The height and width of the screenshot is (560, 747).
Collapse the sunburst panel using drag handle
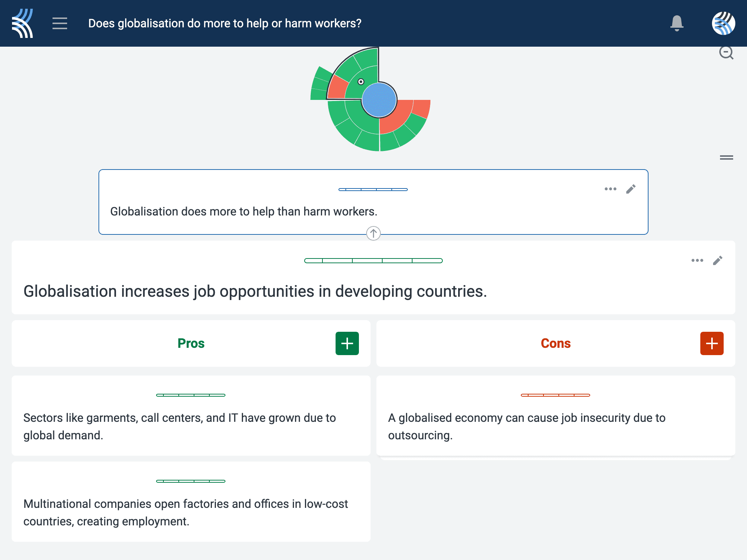point(727,157)
